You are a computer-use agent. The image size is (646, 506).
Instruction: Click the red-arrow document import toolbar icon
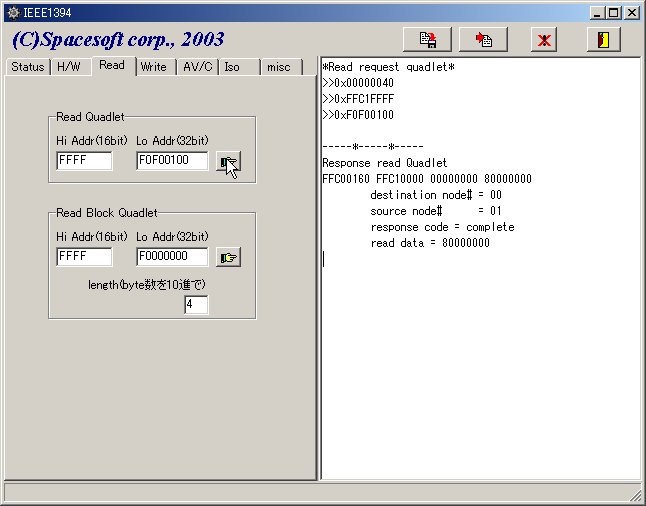(x=484, y=40)
